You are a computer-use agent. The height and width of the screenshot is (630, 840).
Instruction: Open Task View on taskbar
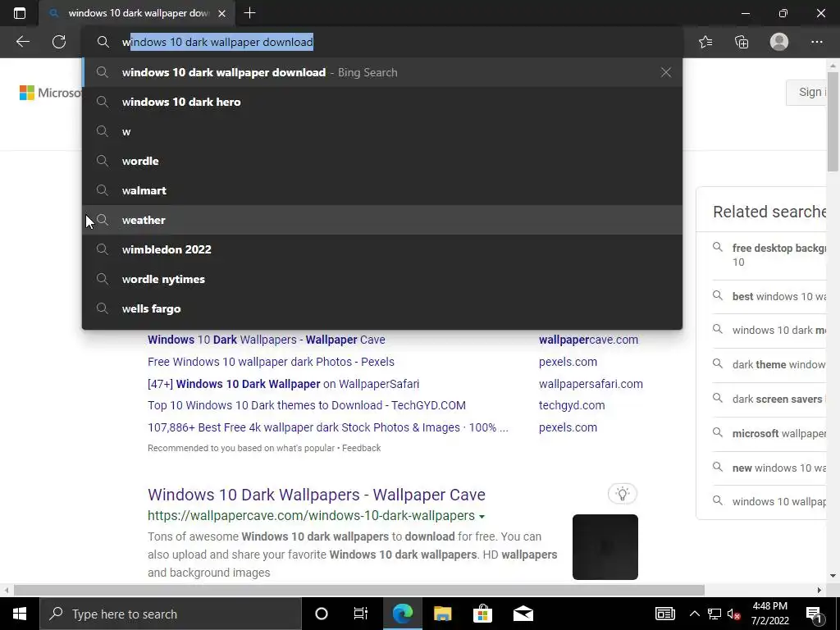click(361, 614)
